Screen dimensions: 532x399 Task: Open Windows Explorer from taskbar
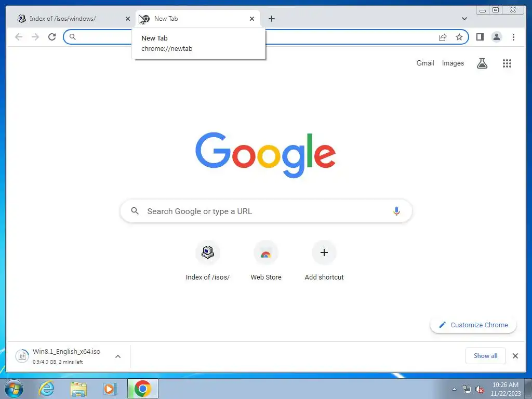pos(78,389)
